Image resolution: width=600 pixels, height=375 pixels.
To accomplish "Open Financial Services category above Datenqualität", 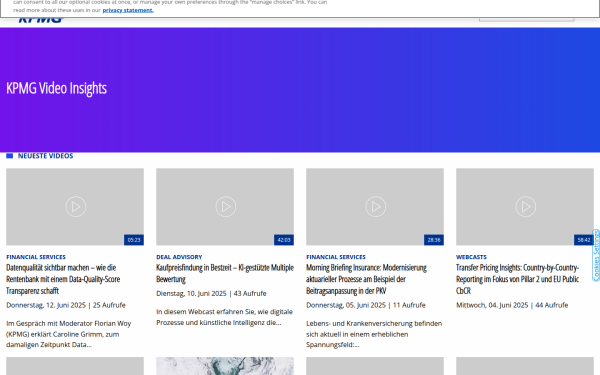I will 36,257.
